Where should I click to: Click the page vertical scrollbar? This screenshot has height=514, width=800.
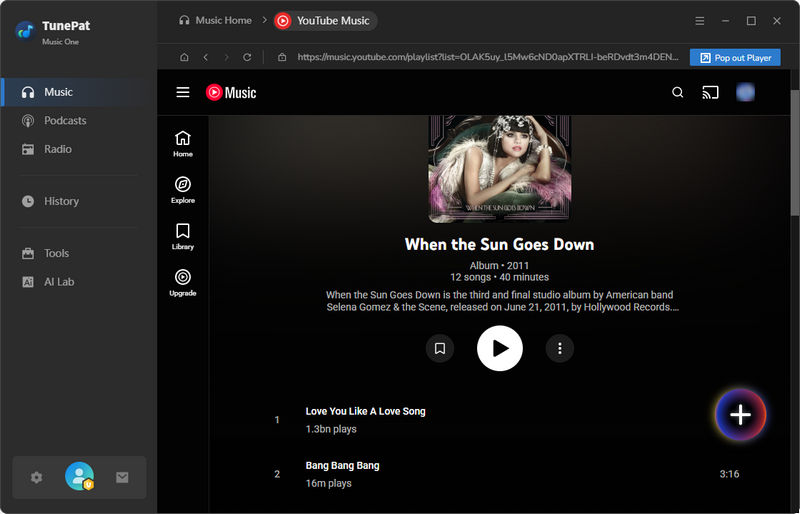[794, 153]
